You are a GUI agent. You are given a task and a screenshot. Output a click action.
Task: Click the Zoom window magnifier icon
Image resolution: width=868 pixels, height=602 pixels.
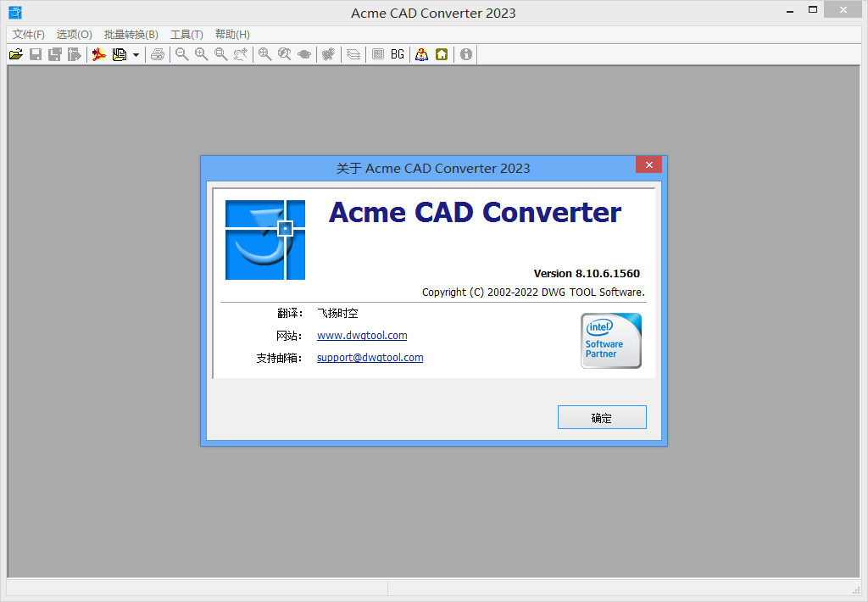tap(221, 54)
